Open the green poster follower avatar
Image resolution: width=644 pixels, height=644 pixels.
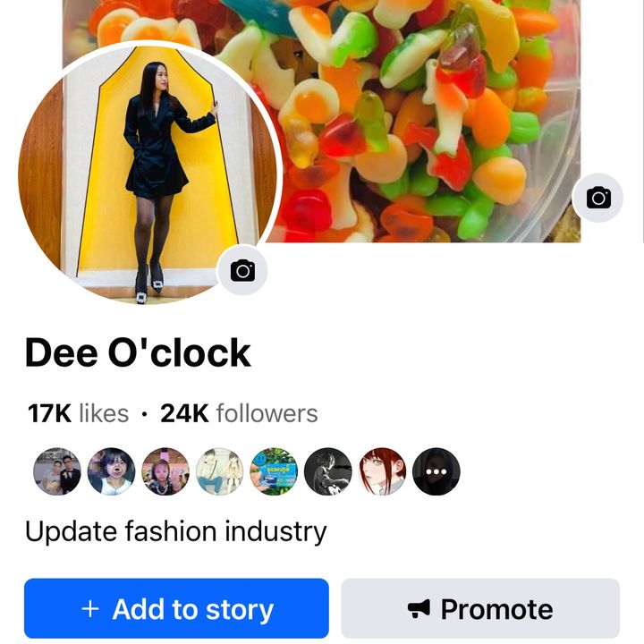pyautogui.click(x=274, y=471)
